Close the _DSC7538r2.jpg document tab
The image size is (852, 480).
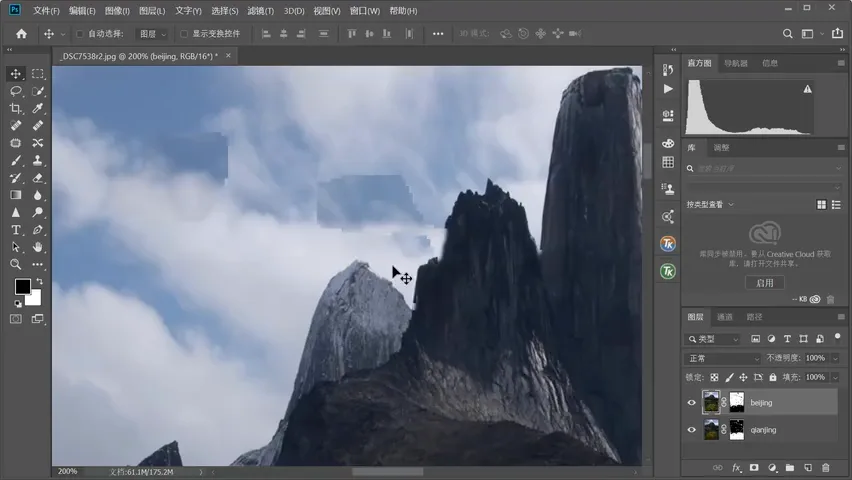[x=228, y=55]
